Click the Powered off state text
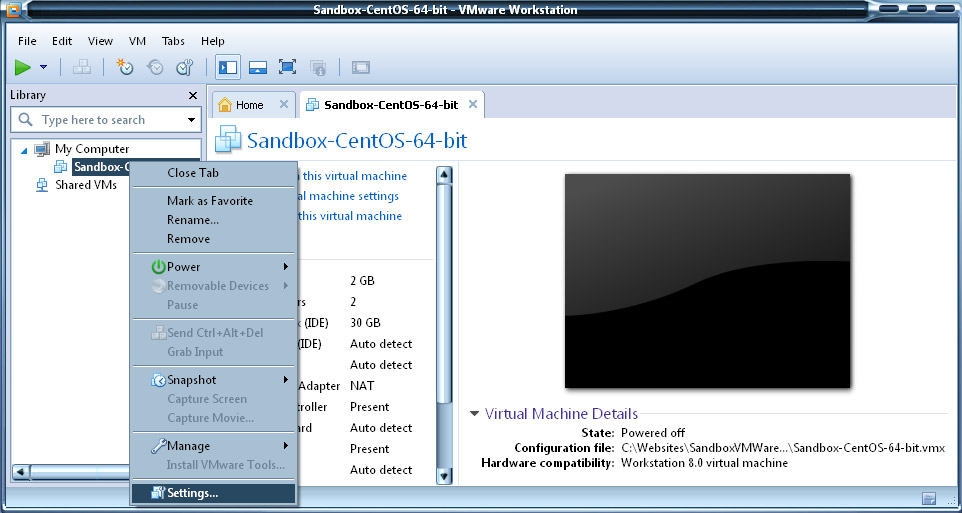The width and height of the screenshot is (962, 513). 653,433
